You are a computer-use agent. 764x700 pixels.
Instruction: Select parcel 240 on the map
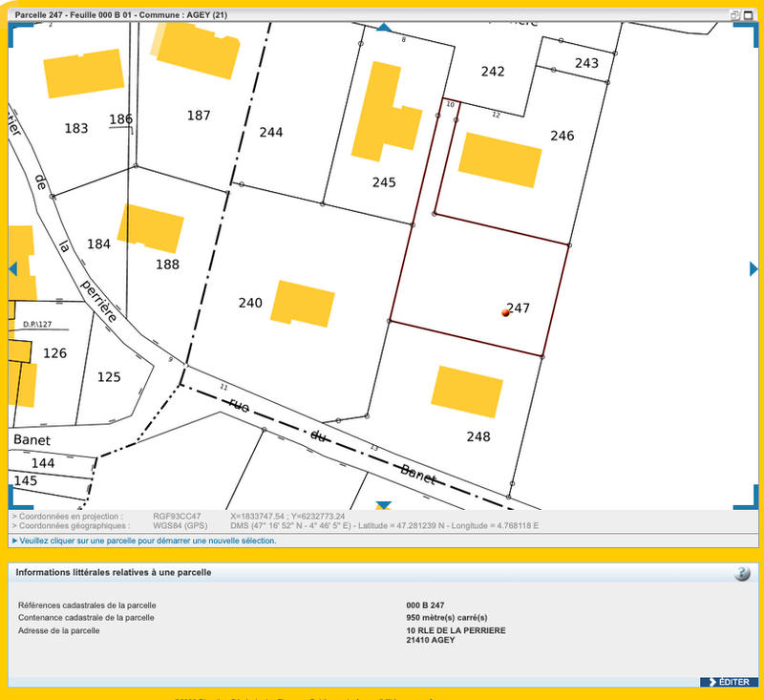(250, 303)
